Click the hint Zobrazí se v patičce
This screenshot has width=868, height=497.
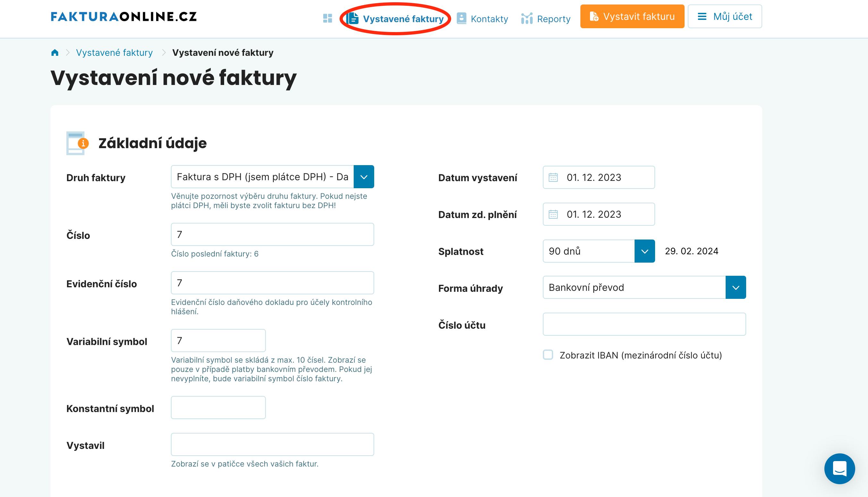coord(245,464)
